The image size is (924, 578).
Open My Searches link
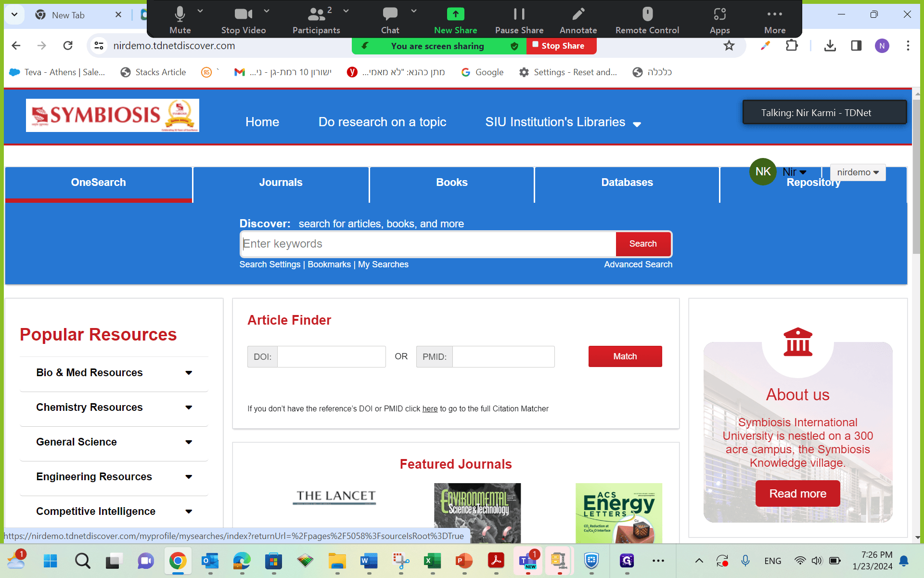pos(383,265)
